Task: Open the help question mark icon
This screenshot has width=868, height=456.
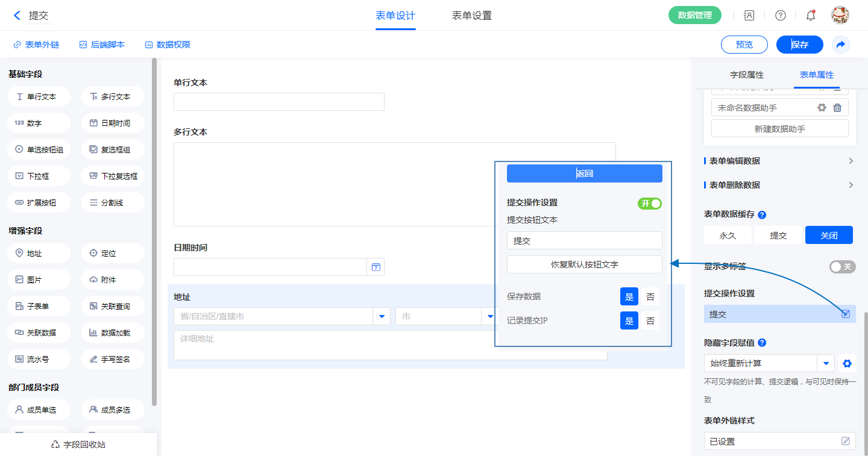Action: click(x=781, y=16)
